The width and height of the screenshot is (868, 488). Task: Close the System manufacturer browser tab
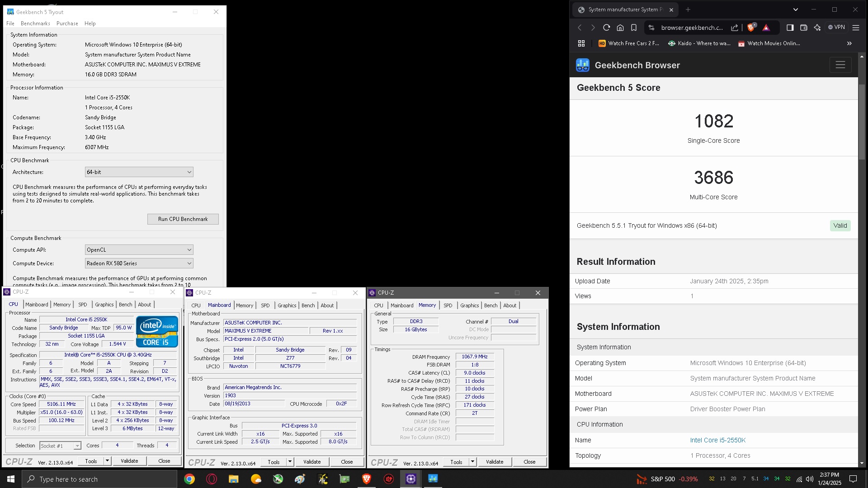(671, 9)
